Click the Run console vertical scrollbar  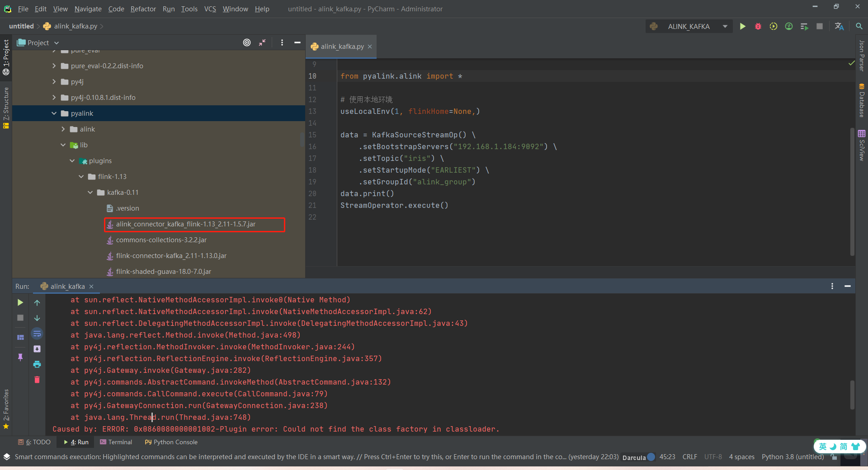852,395
